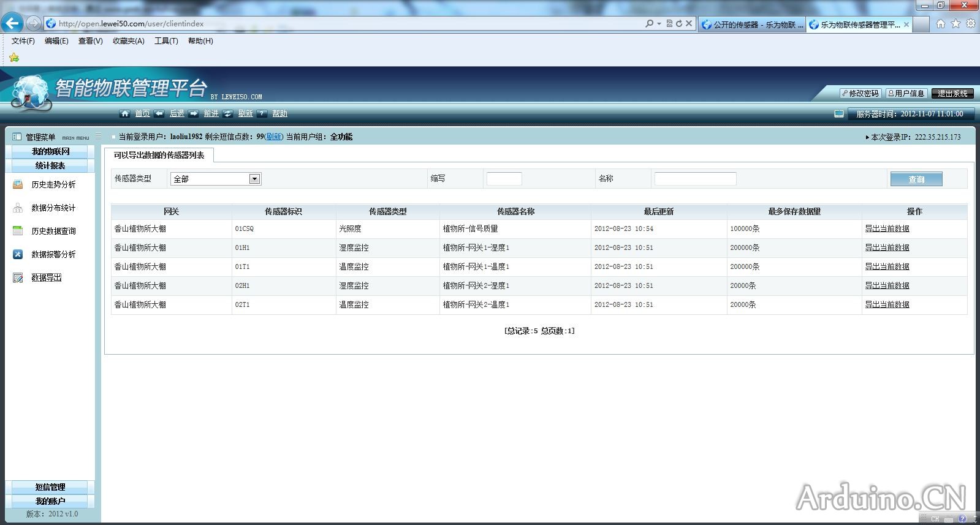Click the add-to-favorites-bar star icon
This screenshot has height=525, width=980.
14,58
